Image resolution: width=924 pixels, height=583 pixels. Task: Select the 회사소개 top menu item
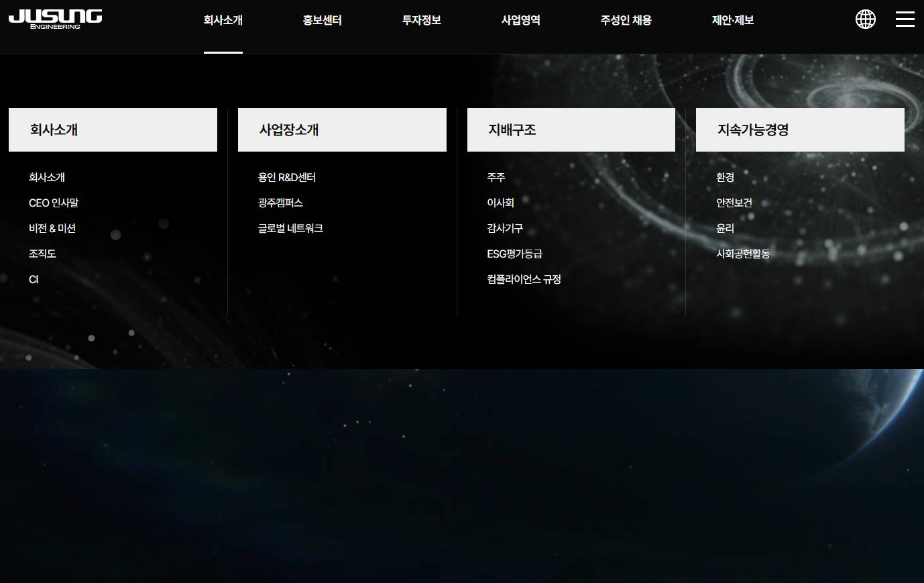[223, 20]
